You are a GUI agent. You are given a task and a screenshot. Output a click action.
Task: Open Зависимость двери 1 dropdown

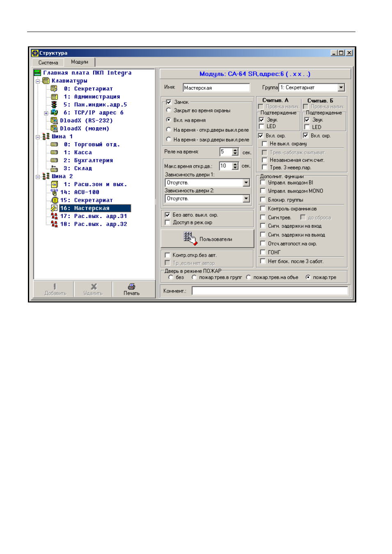point(246,183)
